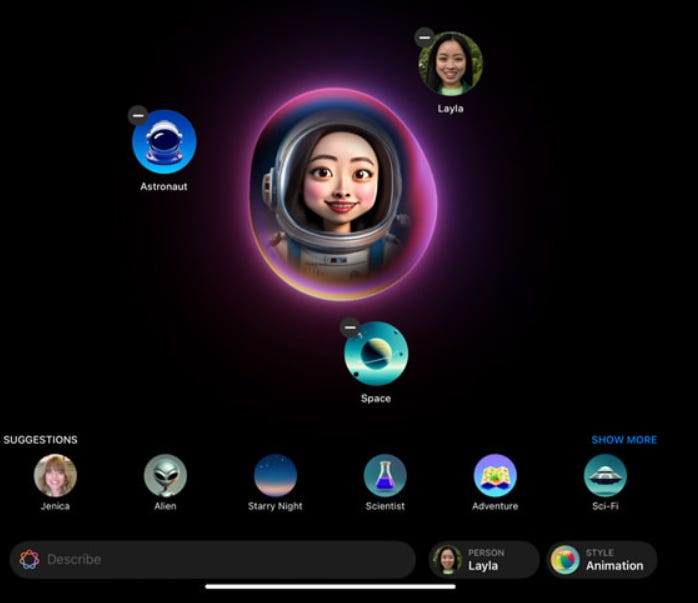
Task: Add the Adventure map suggestion
Action: pyautogui.click(x=495, y=475)
